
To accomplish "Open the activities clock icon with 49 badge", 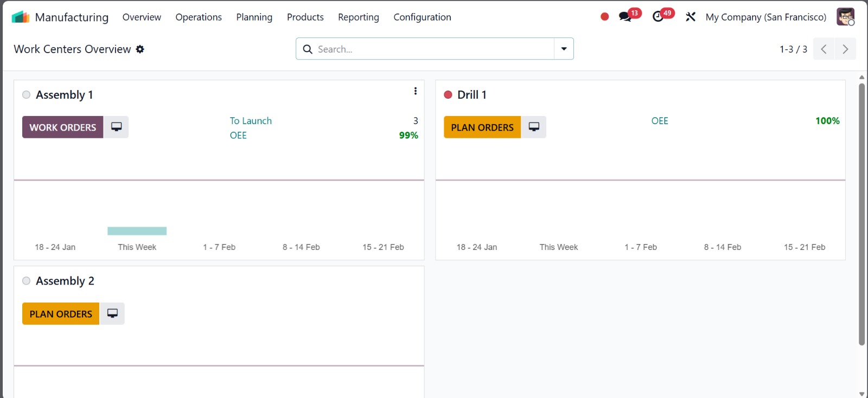I will (658, 17).
